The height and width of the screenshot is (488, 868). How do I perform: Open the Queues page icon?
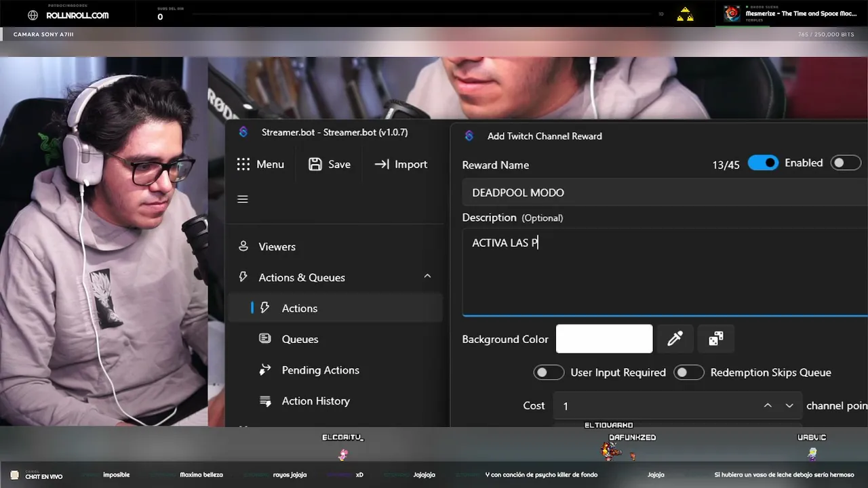click(265, 339)
